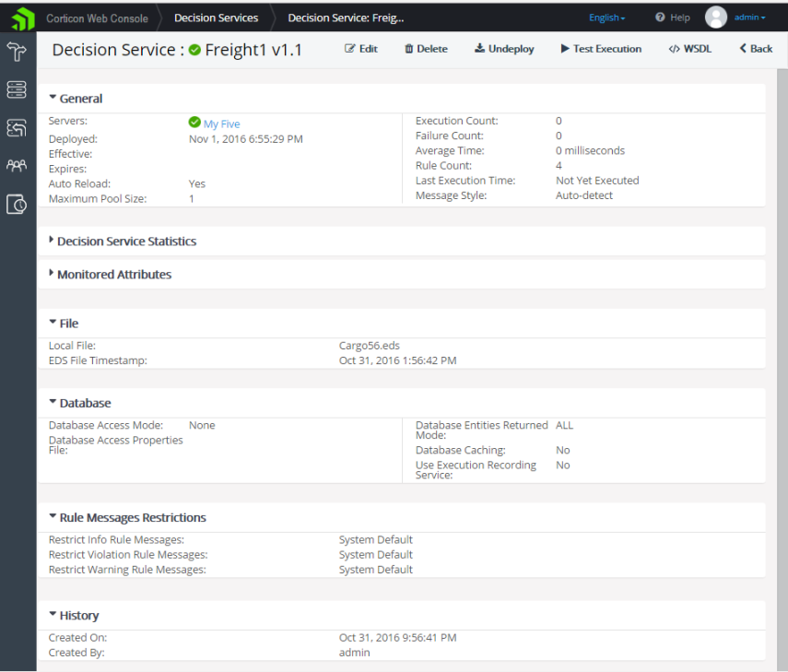Select the Use Execution Recording Service No value
Screen dimensions: 788x672
[x=563, y=466]
